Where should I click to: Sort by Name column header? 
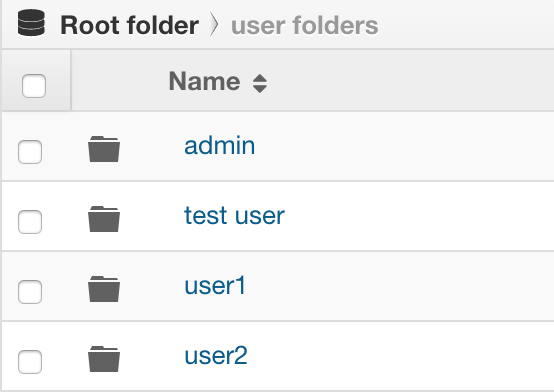(x=205, y=81)
